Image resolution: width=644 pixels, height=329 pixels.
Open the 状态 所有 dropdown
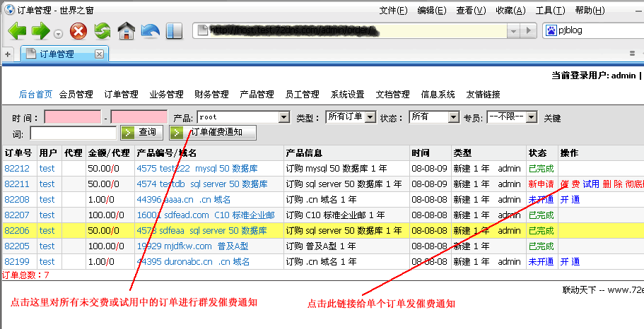click(435, 117)
